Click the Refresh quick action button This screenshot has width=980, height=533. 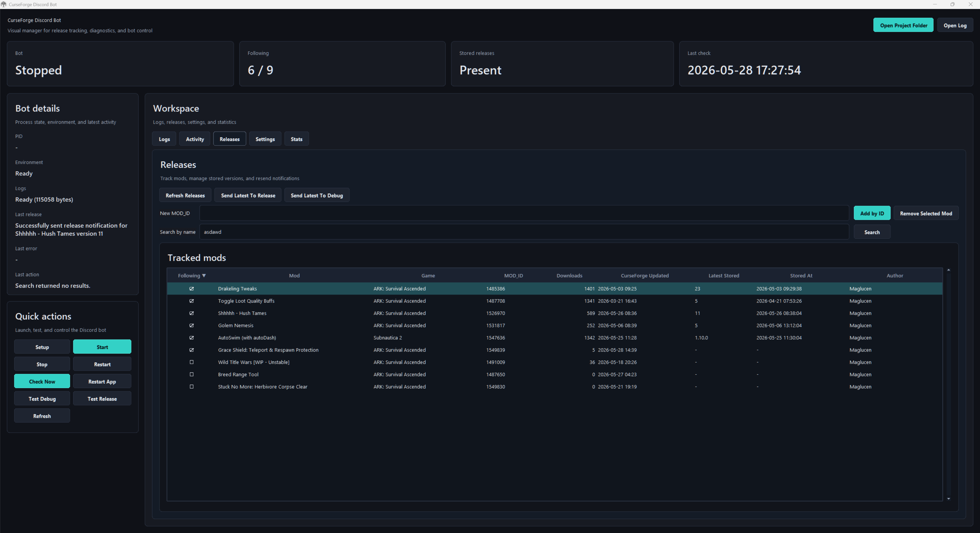tap(42, 416)
